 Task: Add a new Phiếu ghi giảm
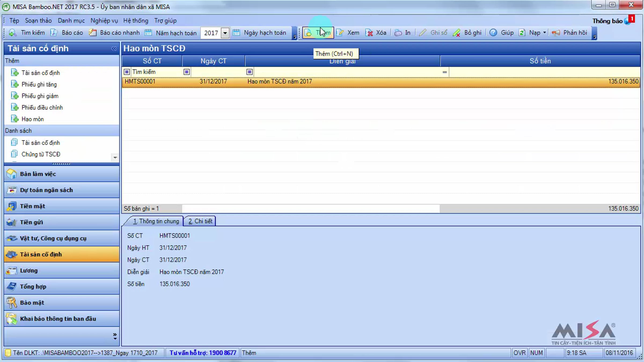click(35, 96)
